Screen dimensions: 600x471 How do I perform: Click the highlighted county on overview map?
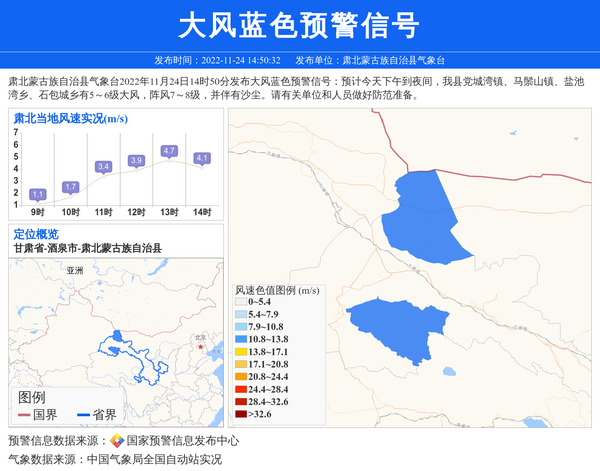click(118, 337)
